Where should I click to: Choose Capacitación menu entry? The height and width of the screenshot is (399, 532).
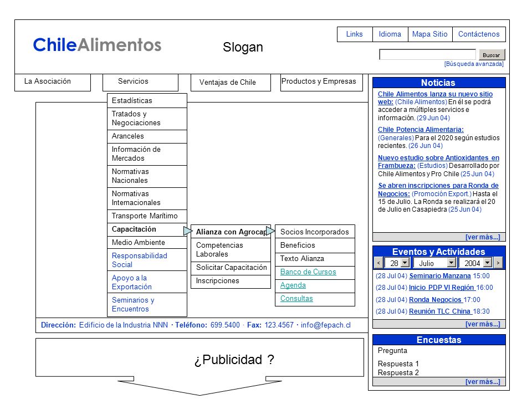click(x=147, y=229)
